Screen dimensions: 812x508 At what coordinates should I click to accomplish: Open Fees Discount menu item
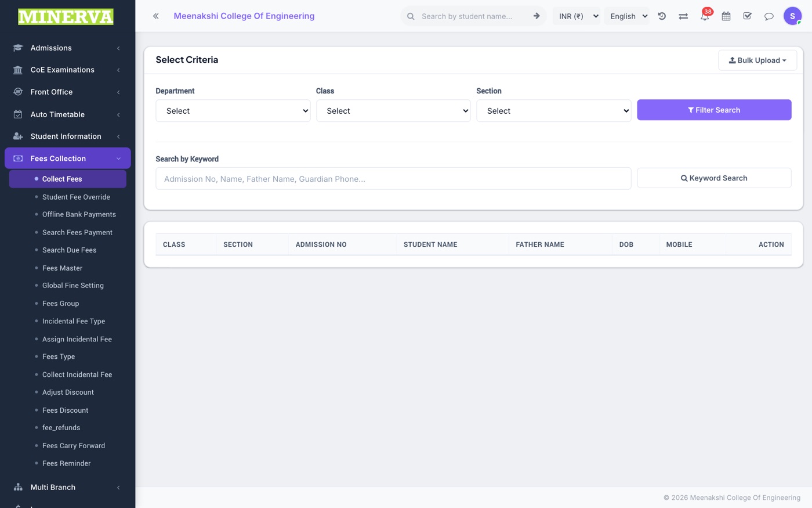65,410
